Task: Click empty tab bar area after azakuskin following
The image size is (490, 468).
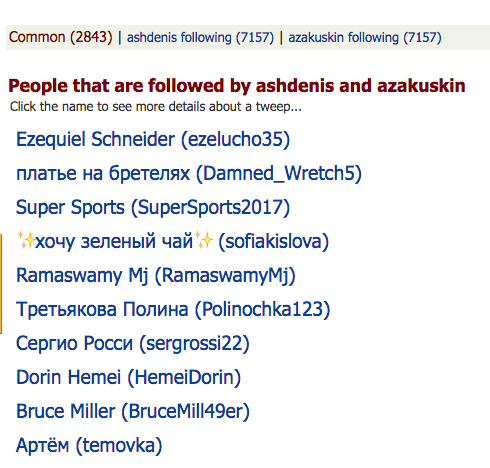Action: pos(465,37)
